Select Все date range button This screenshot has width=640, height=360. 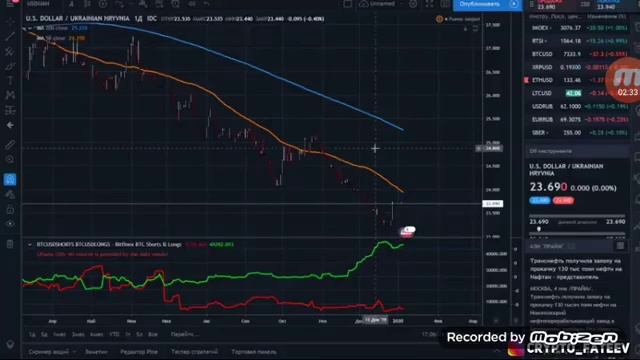(153, 334)
